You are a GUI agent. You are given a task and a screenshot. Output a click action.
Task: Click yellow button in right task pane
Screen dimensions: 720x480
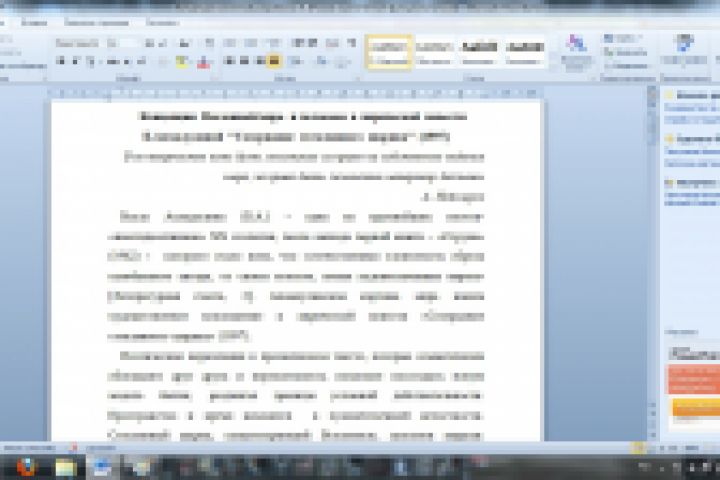696,407
